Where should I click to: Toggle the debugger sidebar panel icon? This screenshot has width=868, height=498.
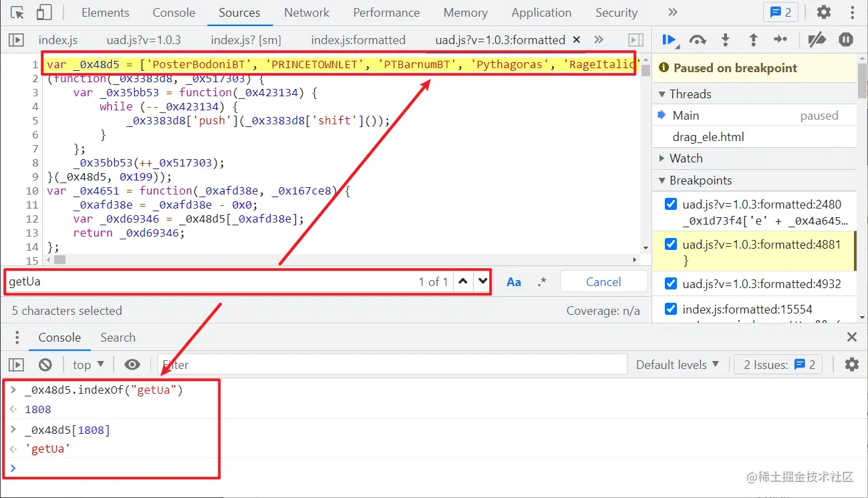click(x=635, y=40)
